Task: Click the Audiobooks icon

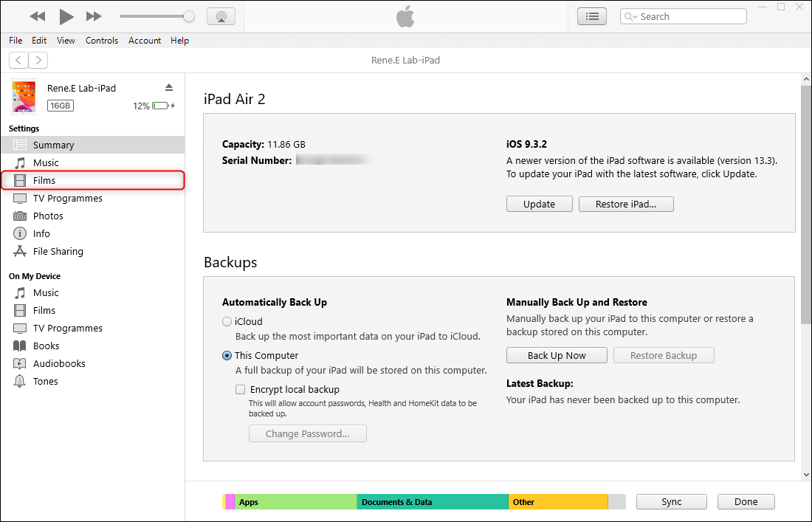Action: coord(20,363)
